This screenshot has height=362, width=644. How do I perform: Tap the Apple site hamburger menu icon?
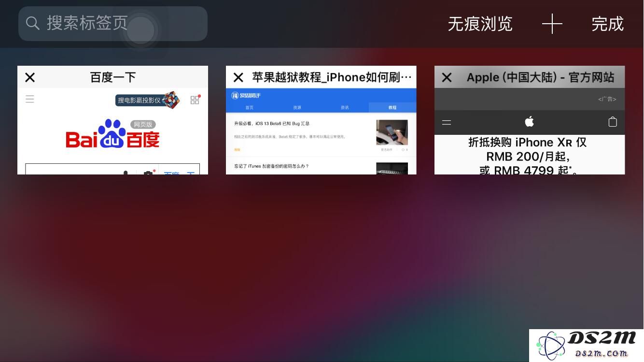[447, 122]
